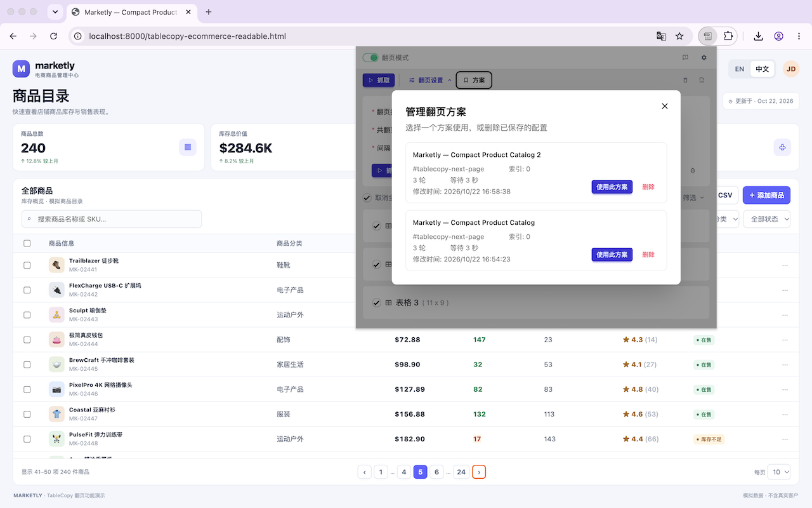
Task: Jump to page 24 in pagination
Action: tap(461, 472)
